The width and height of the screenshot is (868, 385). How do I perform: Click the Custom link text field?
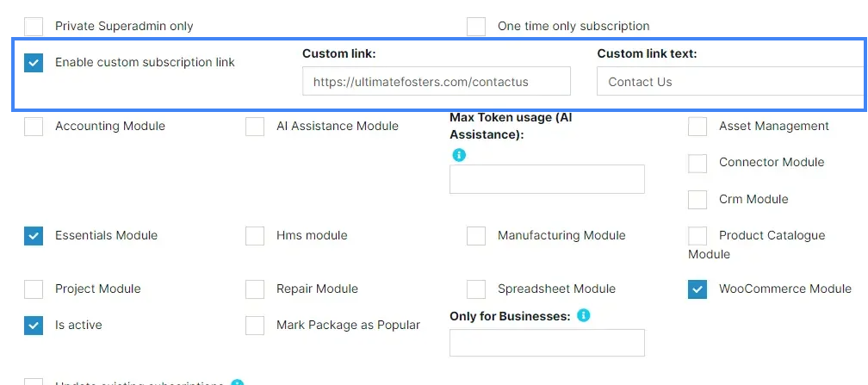pos(730,82)
